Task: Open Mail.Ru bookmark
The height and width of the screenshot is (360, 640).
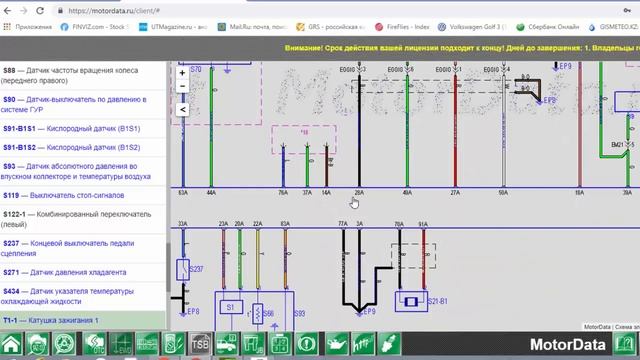Action: 252,27
